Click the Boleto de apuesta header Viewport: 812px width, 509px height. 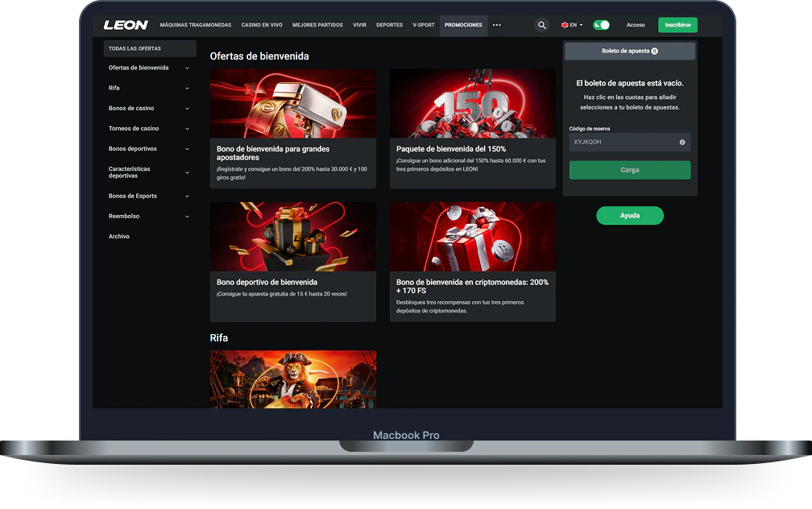coord(630,51)
